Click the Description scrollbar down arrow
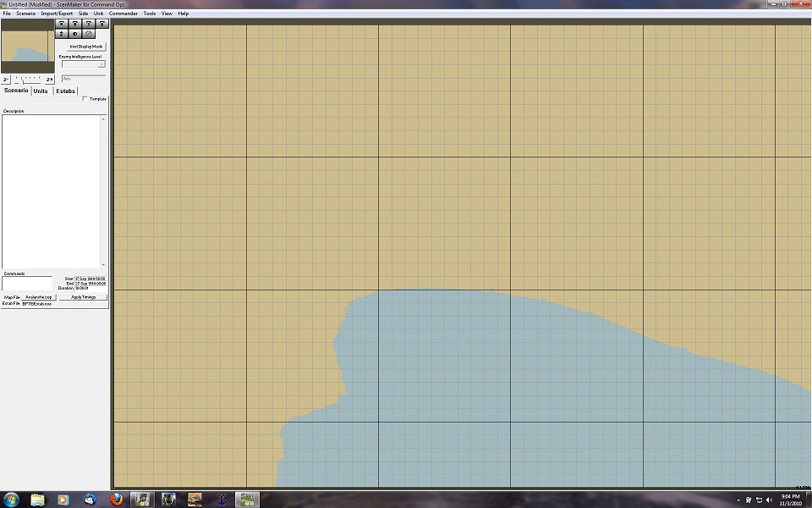 point(103,265)
